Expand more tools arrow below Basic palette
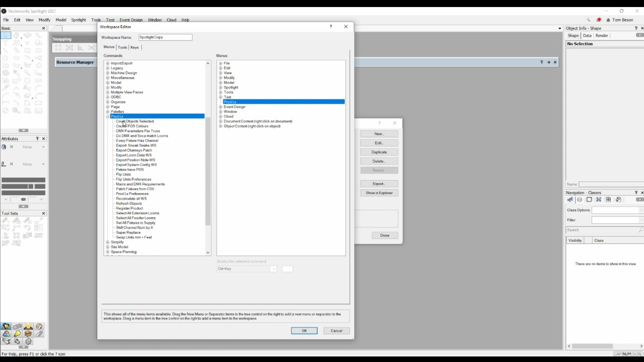Viewport: 644px width, 362px height. tap(23, 131)
